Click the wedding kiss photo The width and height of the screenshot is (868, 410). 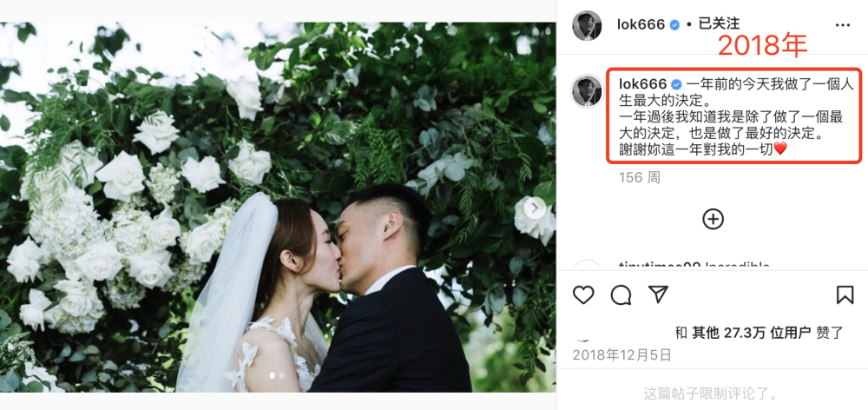point(278,208)
